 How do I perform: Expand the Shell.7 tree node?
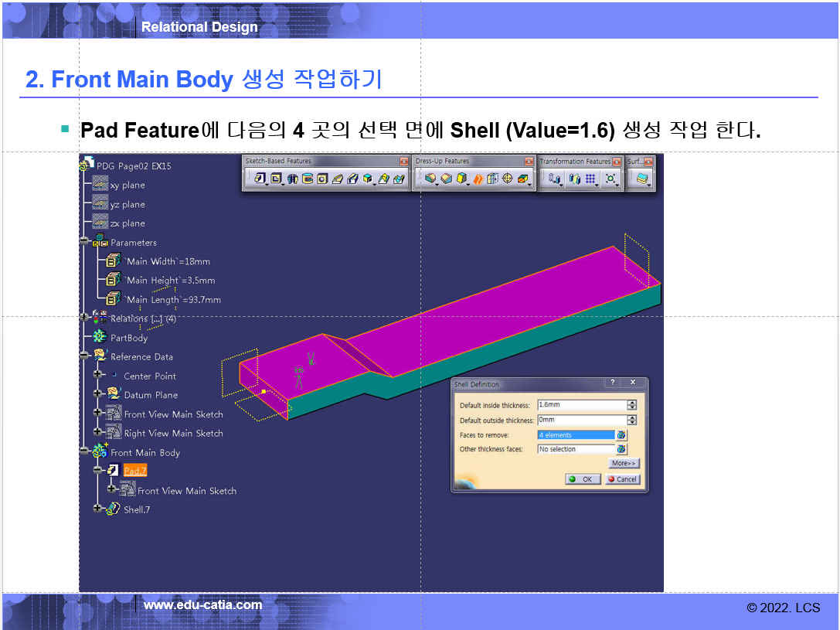click(98, 509)
